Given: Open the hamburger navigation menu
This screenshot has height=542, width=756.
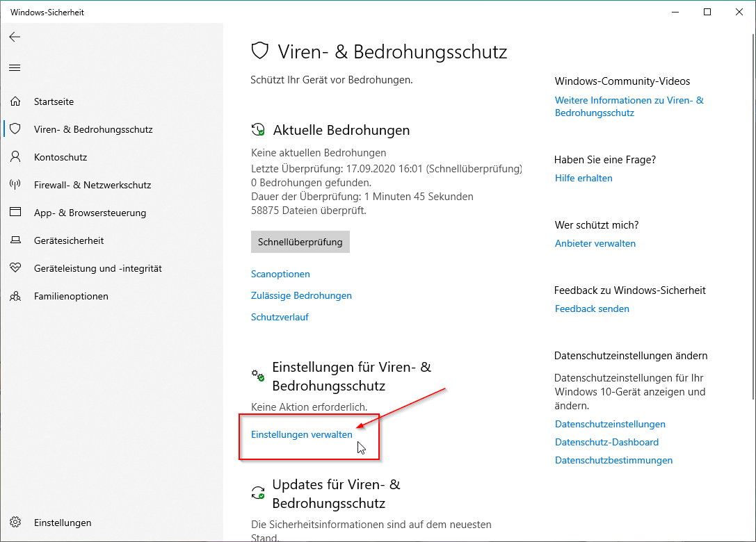Looking at the screenshot, I should tap(15, 68).
